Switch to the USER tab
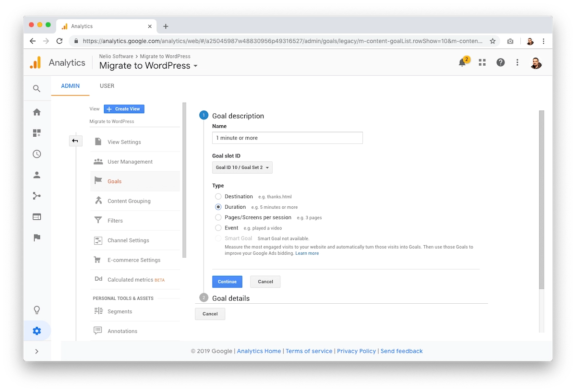The height and width of the screenshot is (392, 576). click(x=107, y=86)
